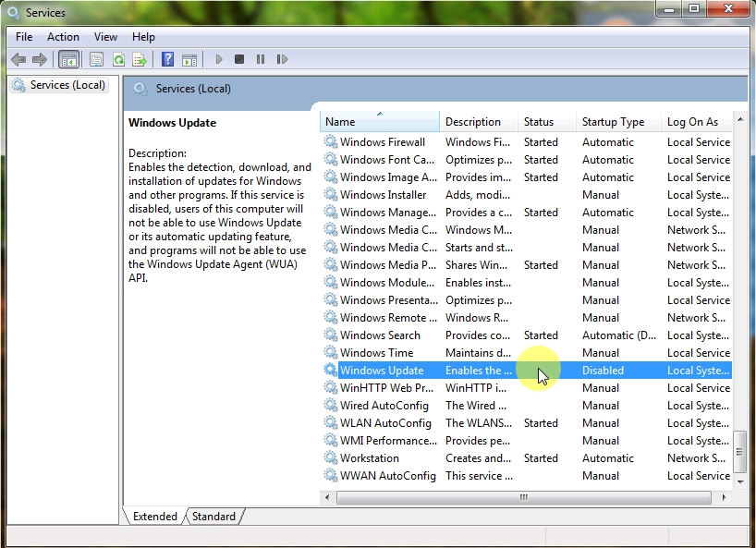Open the File menu
This screenshot has width=756, height=548.
click(24, 37)
